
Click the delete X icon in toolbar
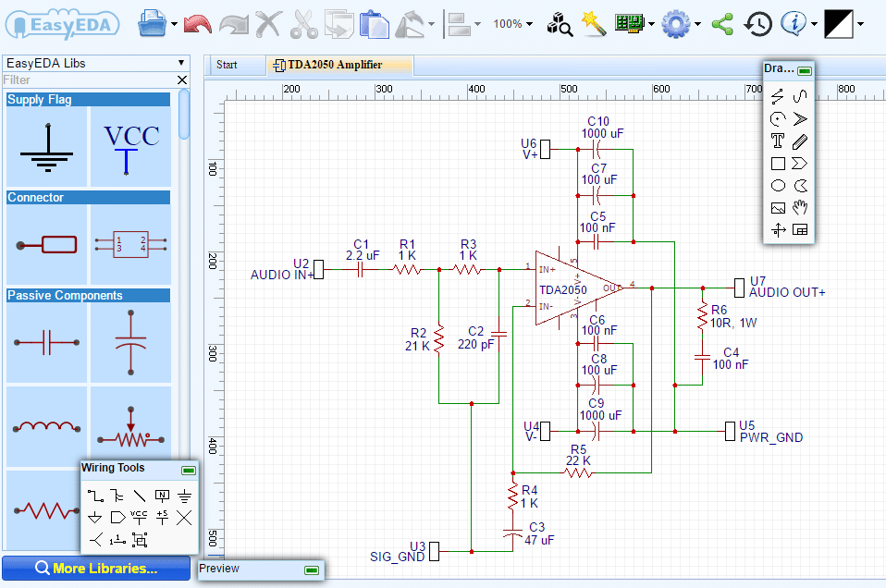268,24
